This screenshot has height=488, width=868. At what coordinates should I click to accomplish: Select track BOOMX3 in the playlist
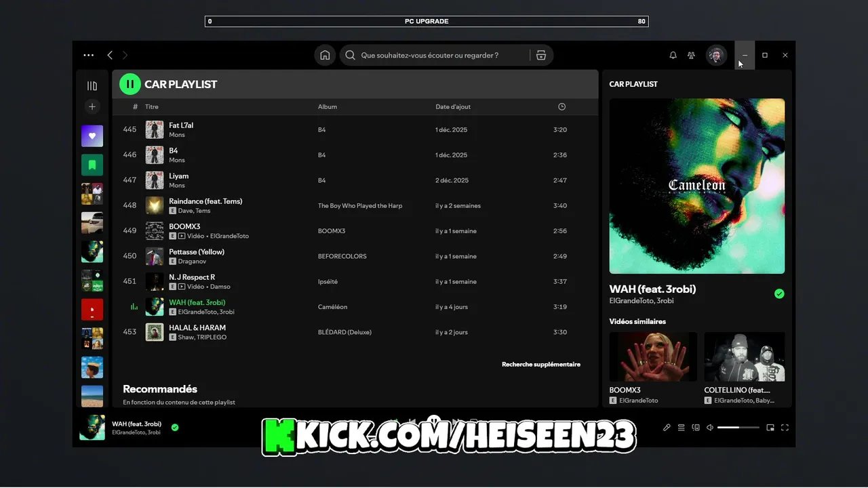355,230
